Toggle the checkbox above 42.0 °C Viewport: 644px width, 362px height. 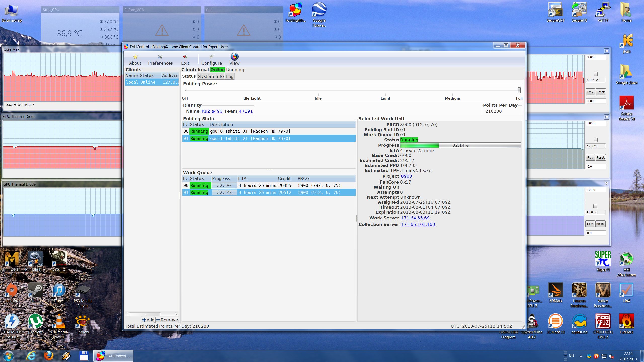click(x=595, y=140)
